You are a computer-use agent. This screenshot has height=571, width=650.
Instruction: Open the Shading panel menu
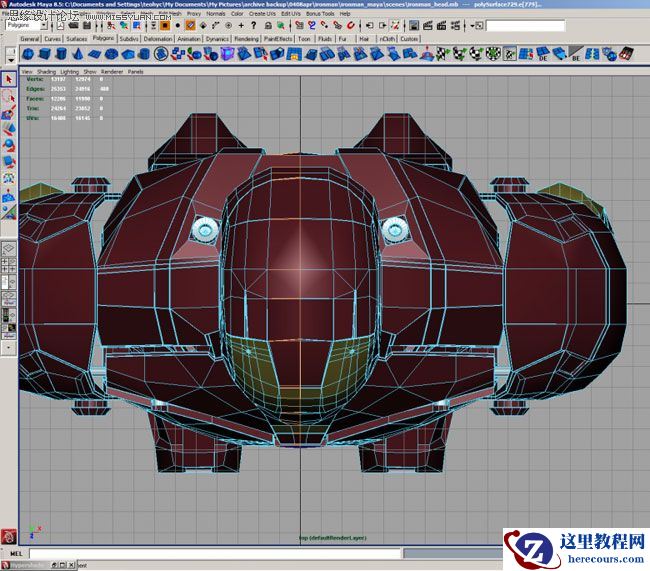tap(46, 72)
